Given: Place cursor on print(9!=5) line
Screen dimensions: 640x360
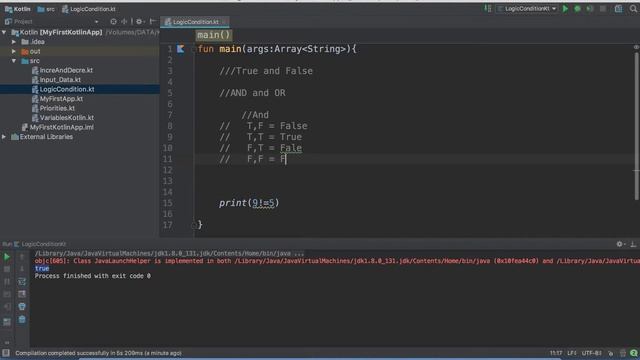Looking at the screenshot, I should pyautogui.click(x=249, y=203).
